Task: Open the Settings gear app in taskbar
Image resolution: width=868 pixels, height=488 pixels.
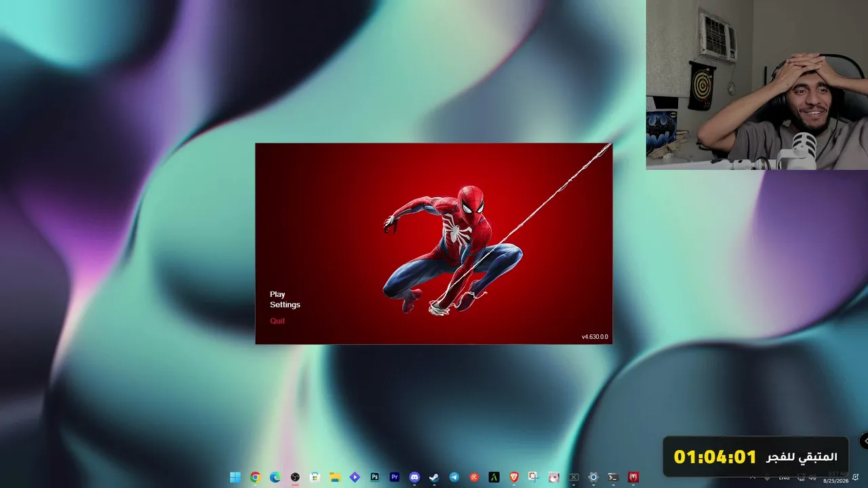Action: click(593, 477)
